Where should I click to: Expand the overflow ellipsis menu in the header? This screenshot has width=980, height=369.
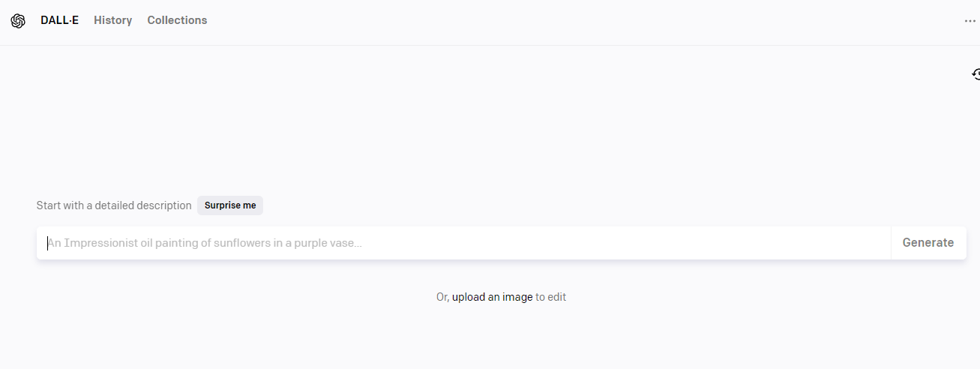coord(970,21)
